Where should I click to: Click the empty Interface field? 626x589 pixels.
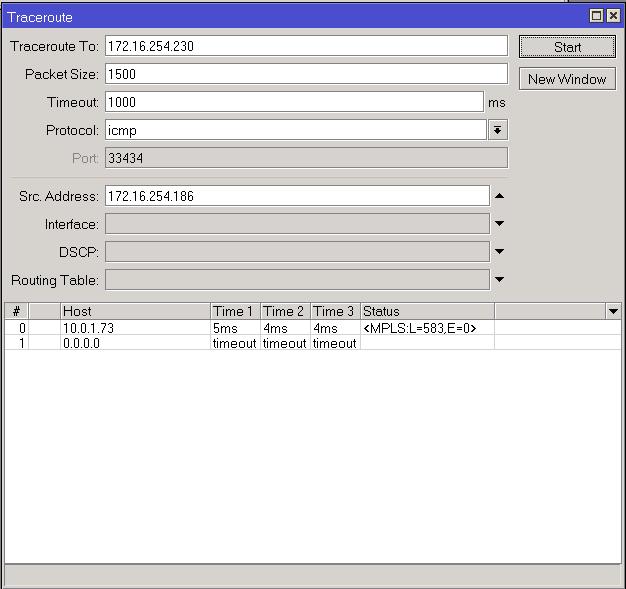297,224
